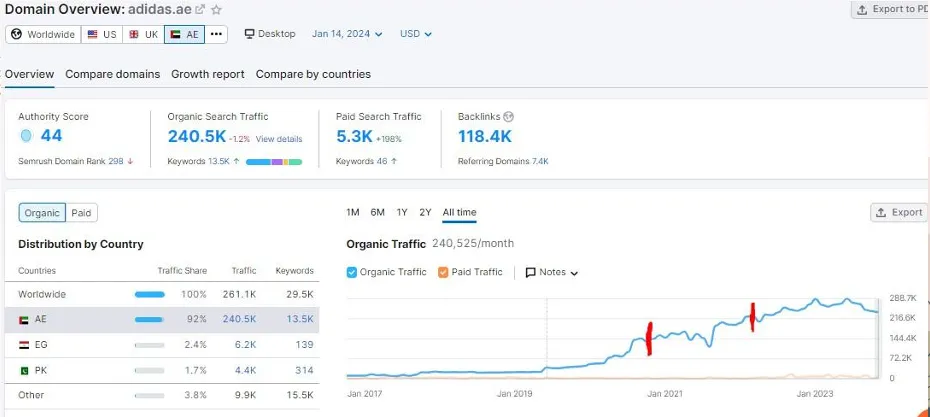Open adidas.ae external link icon
Viewport: 930px width, 417px height.
[200, 9]
